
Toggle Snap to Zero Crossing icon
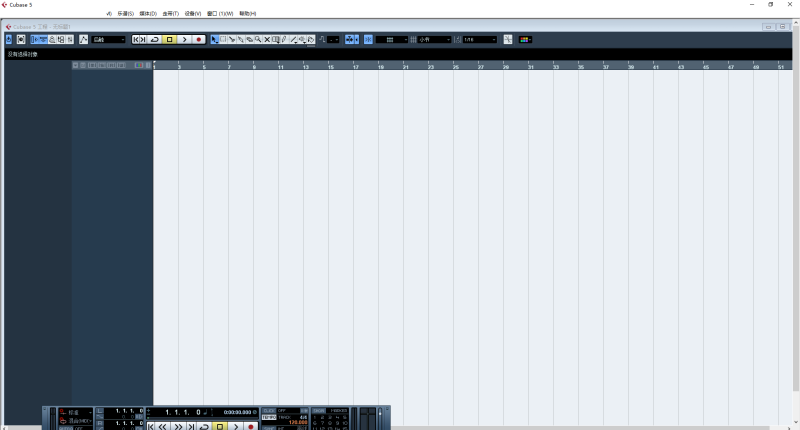(322, 39)
